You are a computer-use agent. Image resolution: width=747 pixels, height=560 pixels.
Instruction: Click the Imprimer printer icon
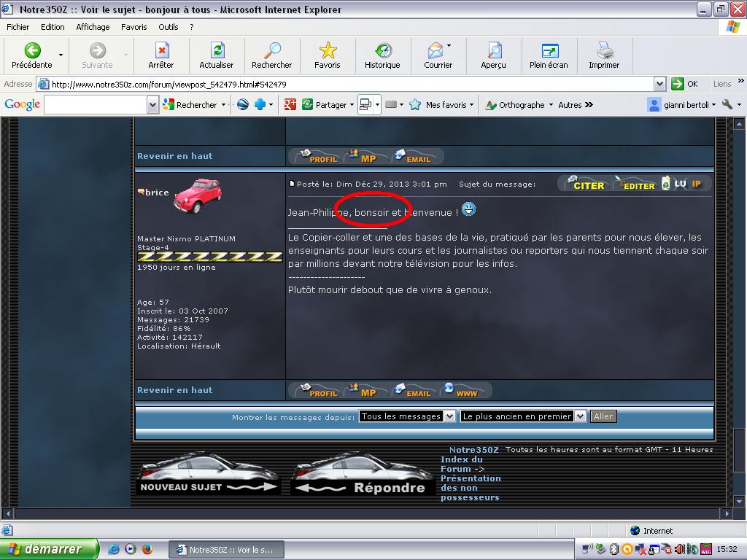tap(604, 51)
